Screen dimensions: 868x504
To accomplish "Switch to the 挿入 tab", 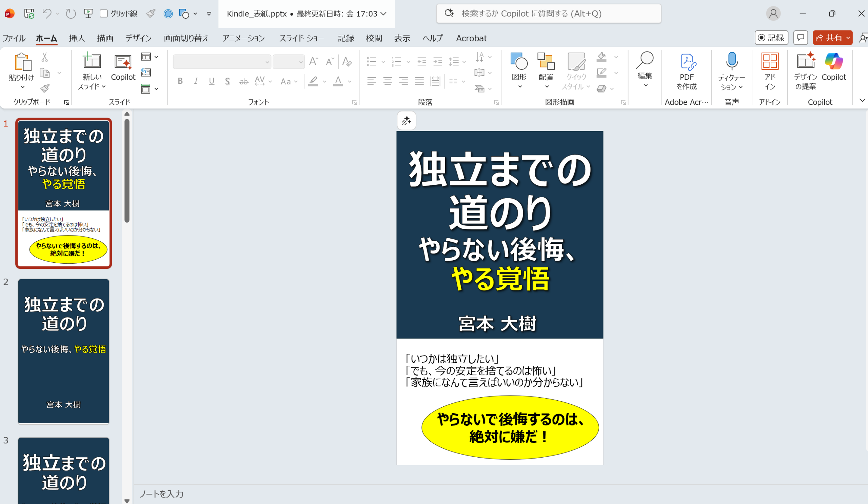I will pyautogui.click(x=77, y=38).
